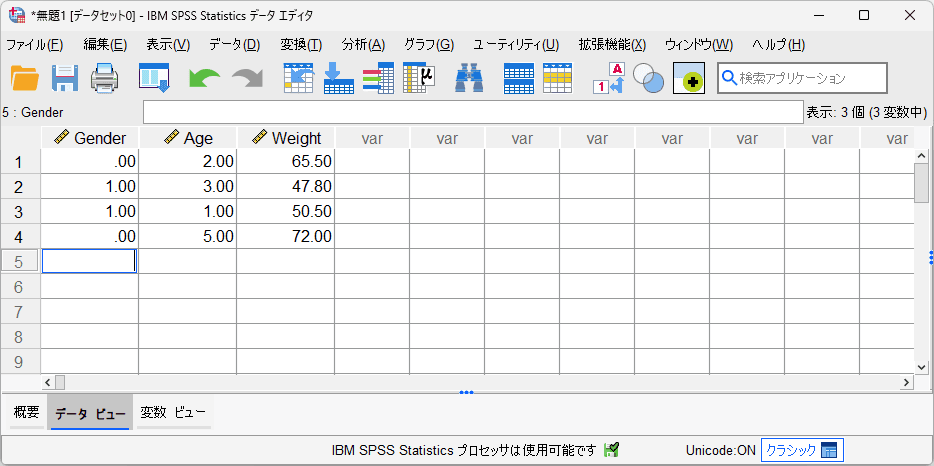Click the vertical scrollbar down arrow

[921, 367]
